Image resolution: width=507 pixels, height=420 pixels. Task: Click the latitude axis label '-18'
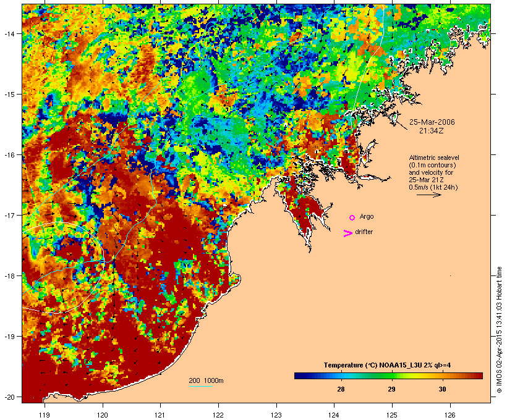(x=9, y=276)
